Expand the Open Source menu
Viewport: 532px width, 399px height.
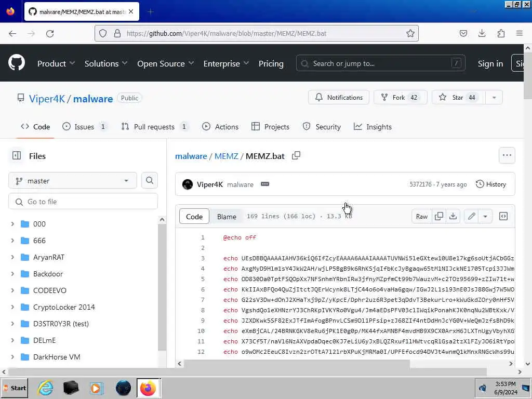166,63
